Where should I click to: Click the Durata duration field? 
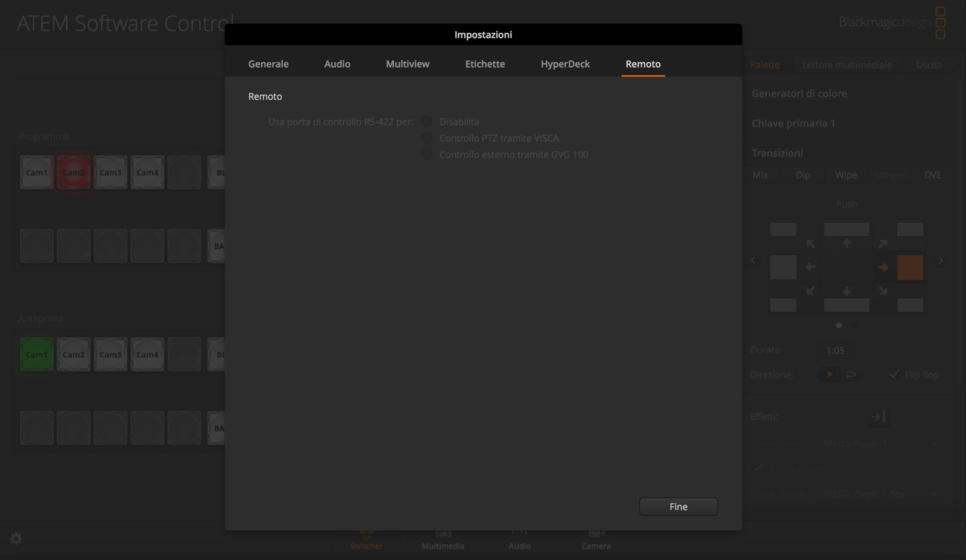click(x=835, y=350)
